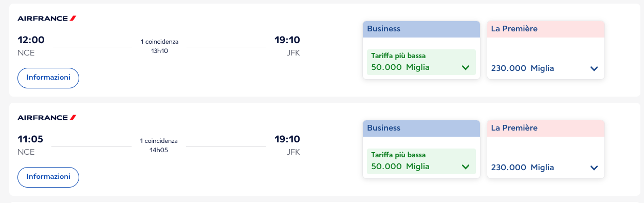Expand blue chevron on second La Première fare
Screen dimensions: 644x203
594,168
